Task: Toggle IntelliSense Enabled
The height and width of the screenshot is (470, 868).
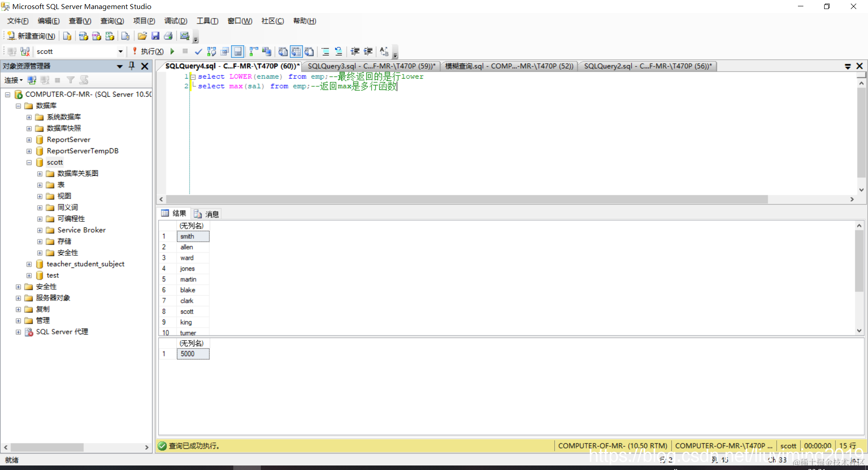Action: [x=238, y=52]
